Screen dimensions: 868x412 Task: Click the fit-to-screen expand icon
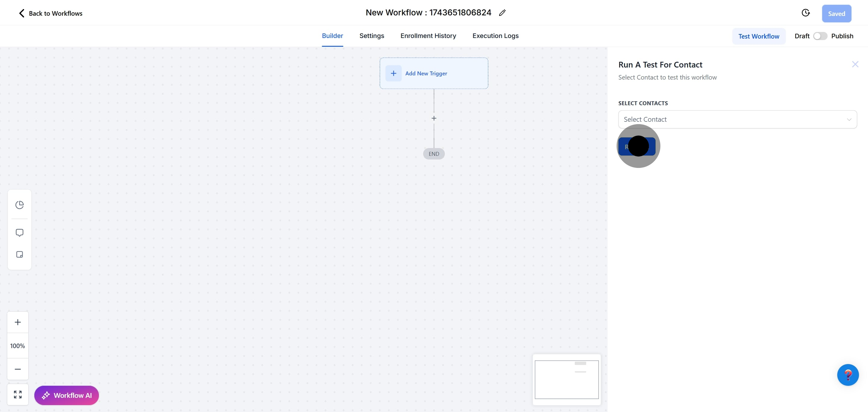point(18,395)
